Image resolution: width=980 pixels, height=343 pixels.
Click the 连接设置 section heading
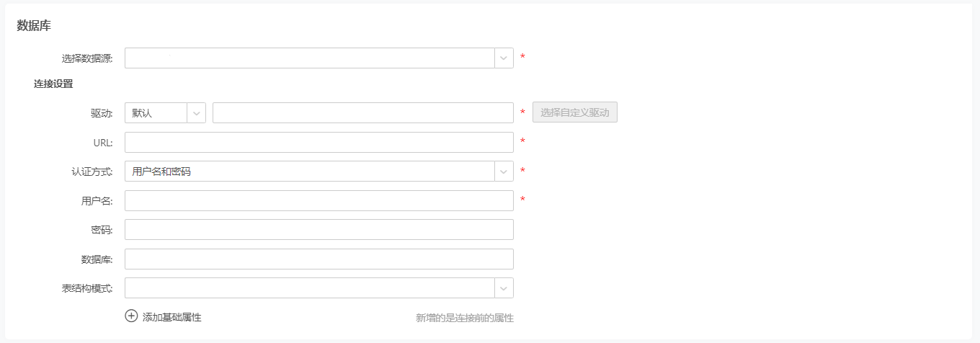53,84
